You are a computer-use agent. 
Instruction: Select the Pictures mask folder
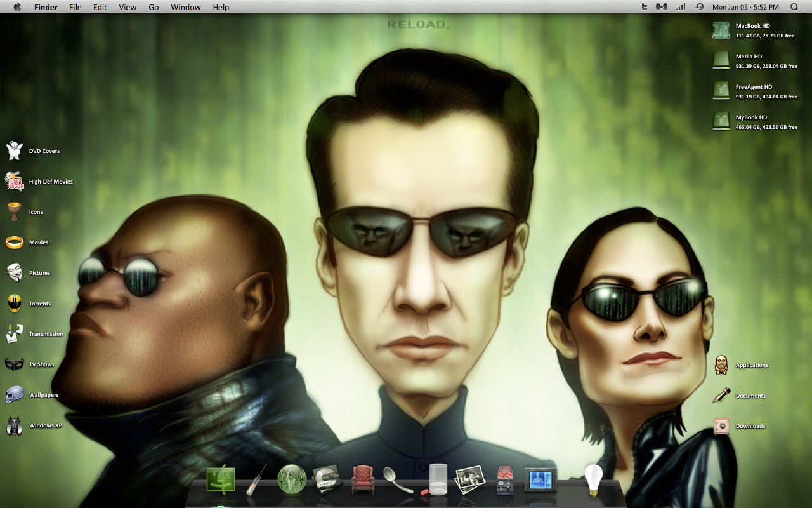click(15, 273)
